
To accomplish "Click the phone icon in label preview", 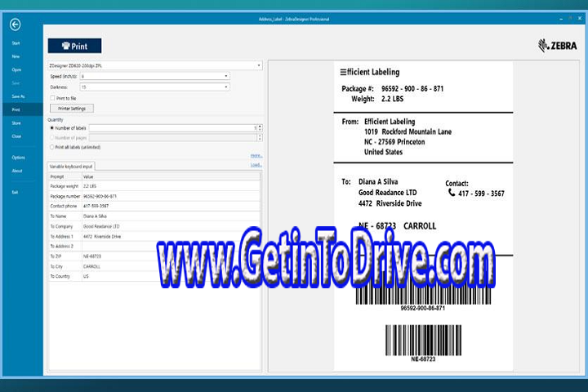I will point(452,193).
